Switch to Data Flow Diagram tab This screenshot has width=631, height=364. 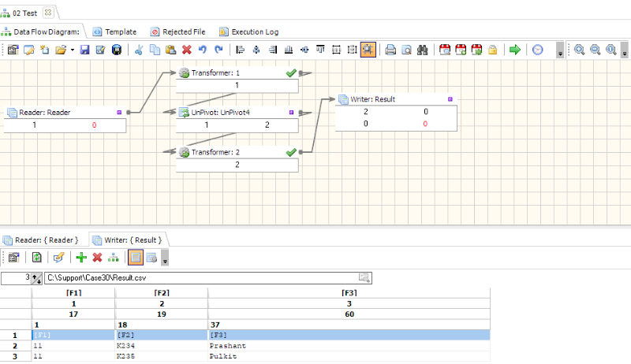coord(41,32)
